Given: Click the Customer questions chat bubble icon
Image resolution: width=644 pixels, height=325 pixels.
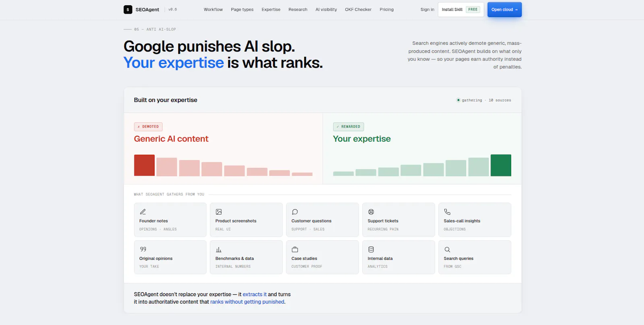Looking at the screenshot, I should pos(295,212).
